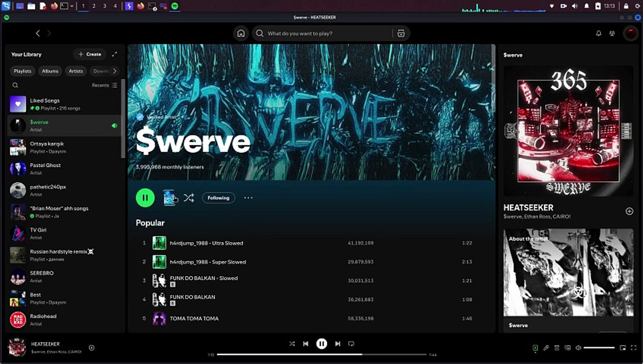The width and height of the screenshot is (643, 364).
Task: Open system volume tray icon
Action: [x=575, y=6]
